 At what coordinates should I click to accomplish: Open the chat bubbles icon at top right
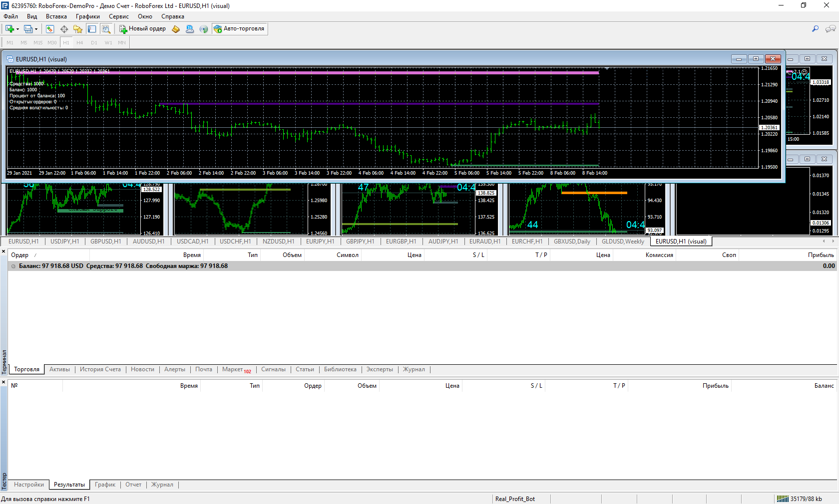click(x=831, y=29)
